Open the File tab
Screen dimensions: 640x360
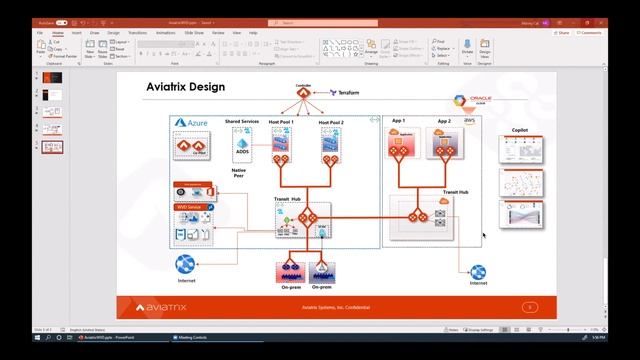coord(40,33)
